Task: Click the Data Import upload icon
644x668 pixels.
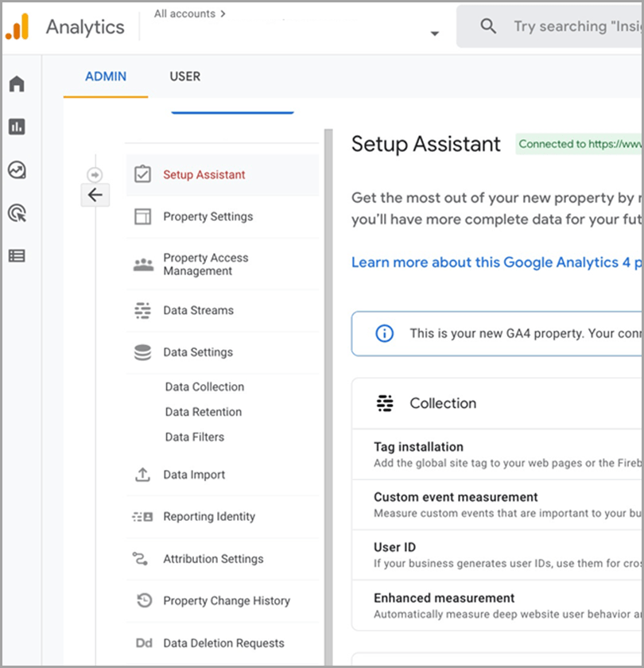Action: coord(142,475)
